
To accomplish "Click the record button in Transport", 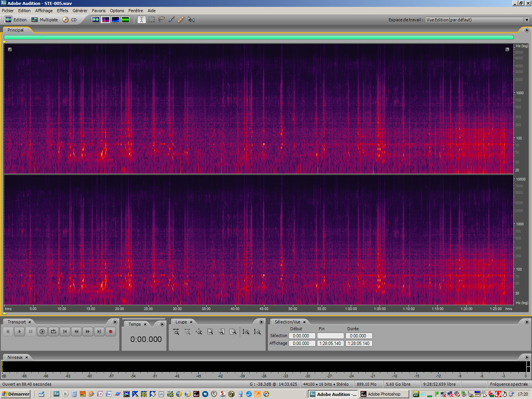I will (110, 331).
